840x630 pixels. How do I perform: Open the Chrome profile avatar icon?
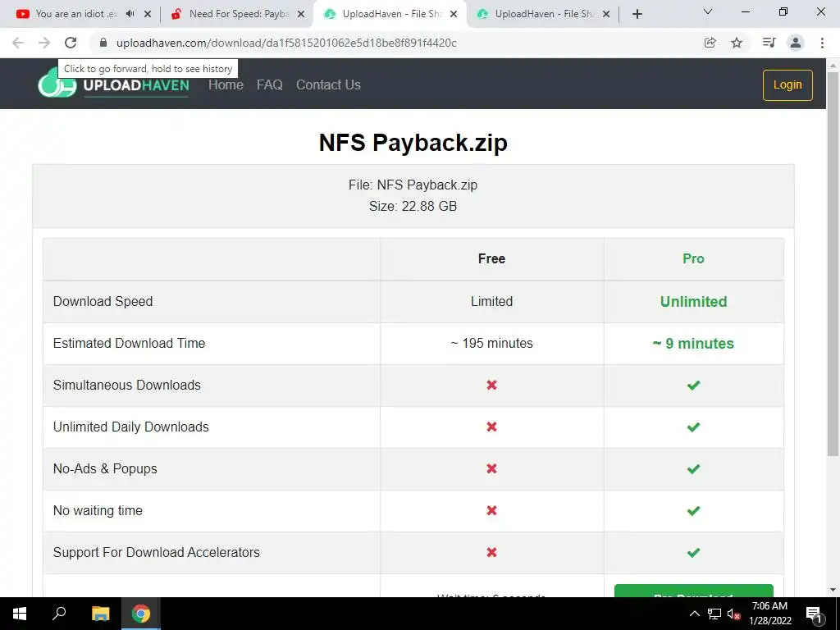[796, 43]
